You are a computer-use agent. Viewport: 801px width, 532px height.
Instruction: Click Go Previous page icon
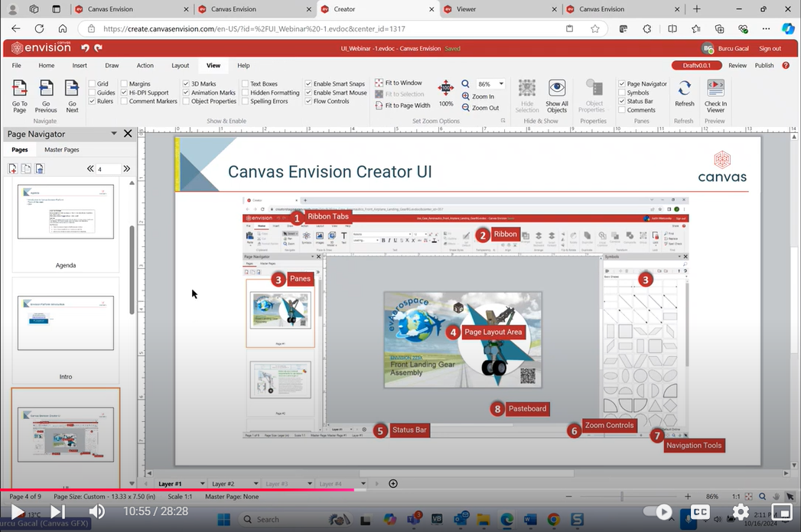click(46, 89)
